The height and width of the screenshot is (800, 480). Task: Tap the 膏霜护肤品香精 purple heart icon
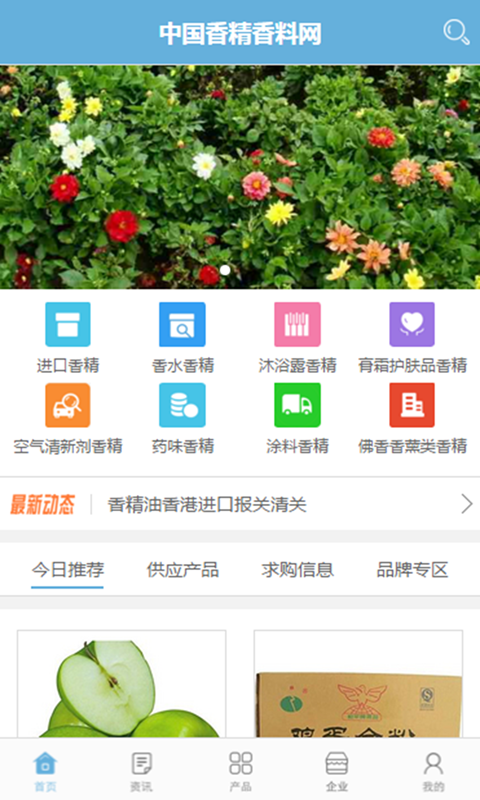tap(412, 324)
